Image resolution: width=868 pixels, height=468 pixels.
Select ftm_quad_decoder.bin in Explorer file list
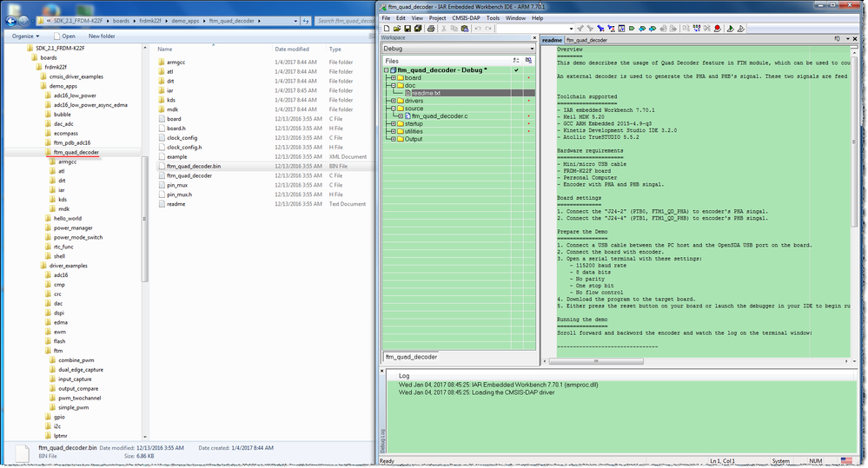194,166
